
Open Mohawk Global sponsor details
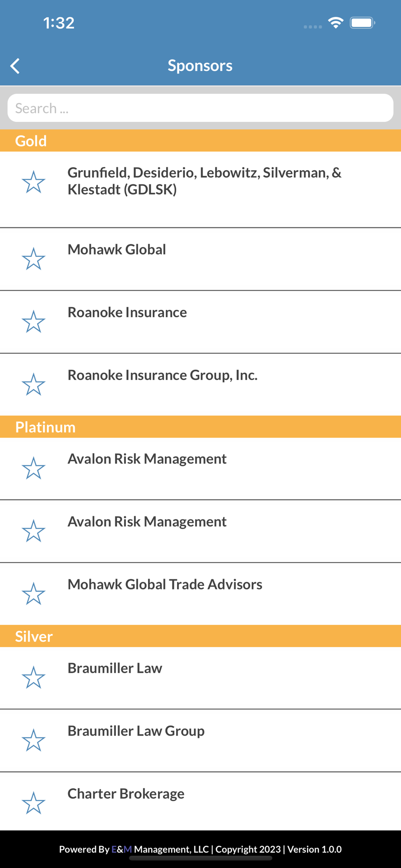[x=200, y=259]
